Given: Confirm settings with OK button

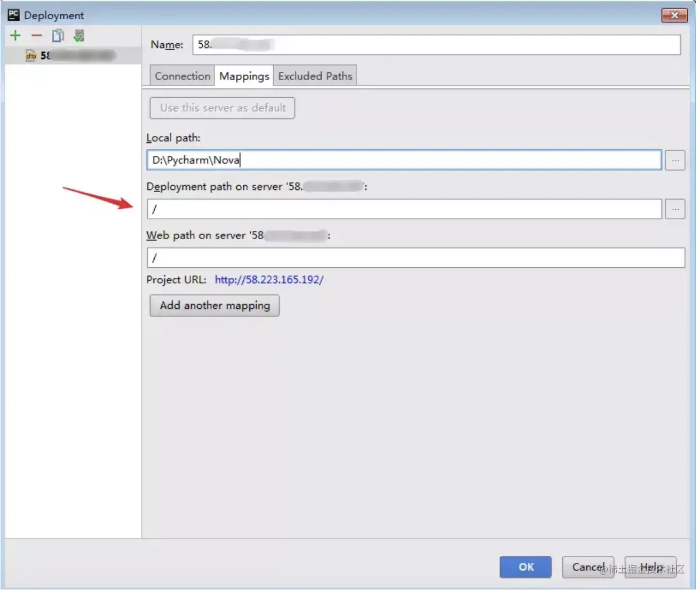Looking at the screenshot, I should tap(526, 567).
